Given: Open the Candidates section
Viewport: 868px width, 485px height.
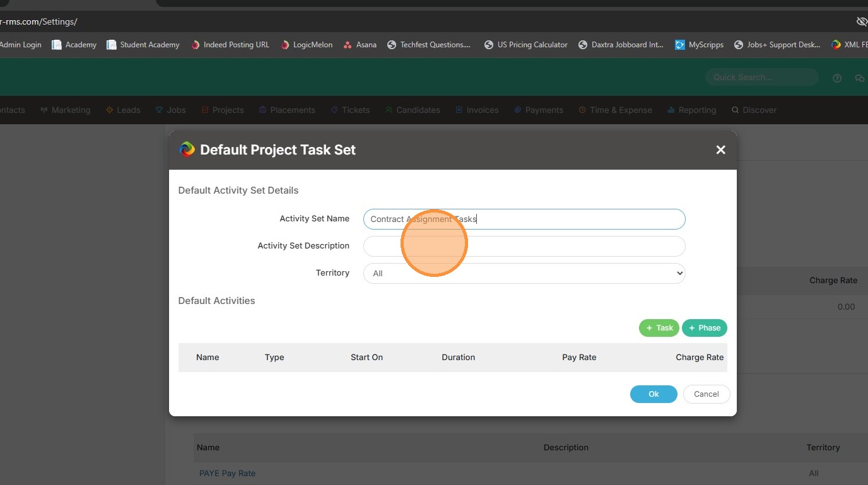Looking at the screenshot, I should [413, 110].
